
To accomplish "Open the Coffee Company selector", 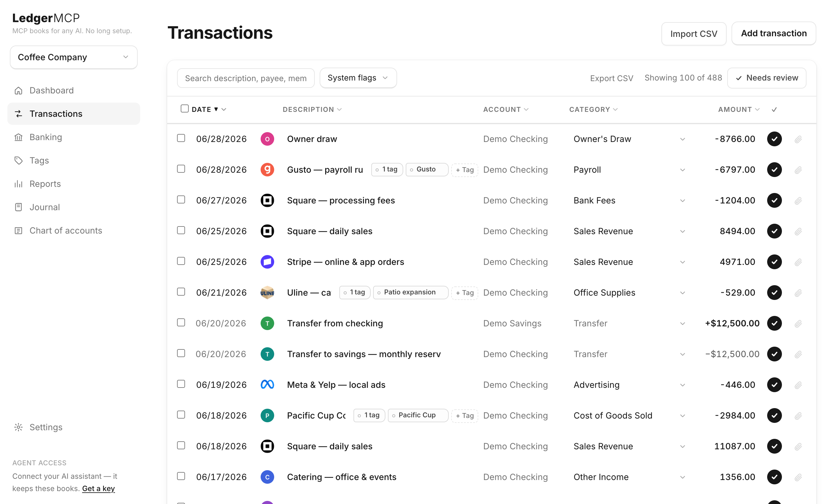I will tap(74, 57).
